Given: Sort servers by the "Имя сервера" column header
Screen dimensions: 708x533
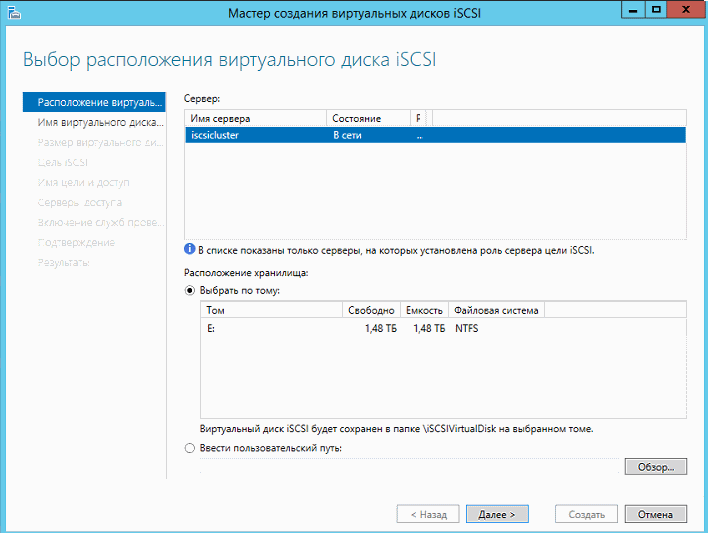Looking at the screenshot, I should (255, 118).
